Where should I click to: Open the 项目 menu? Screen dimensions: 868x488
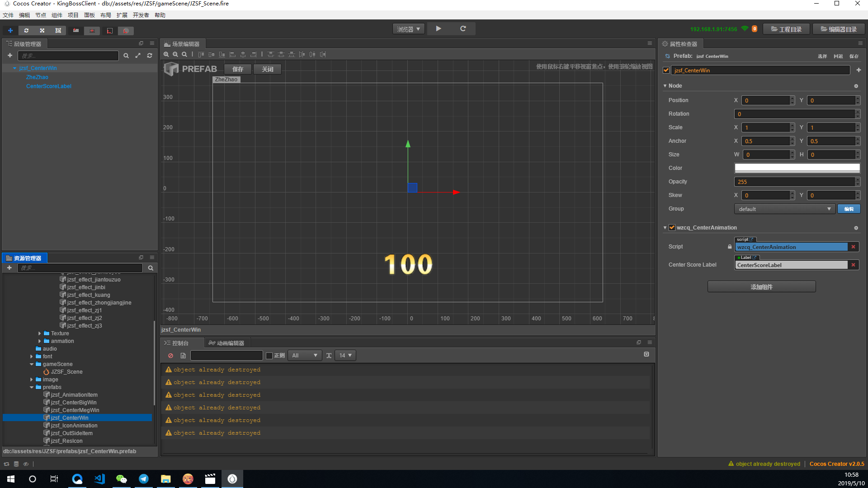pos(73,15)
